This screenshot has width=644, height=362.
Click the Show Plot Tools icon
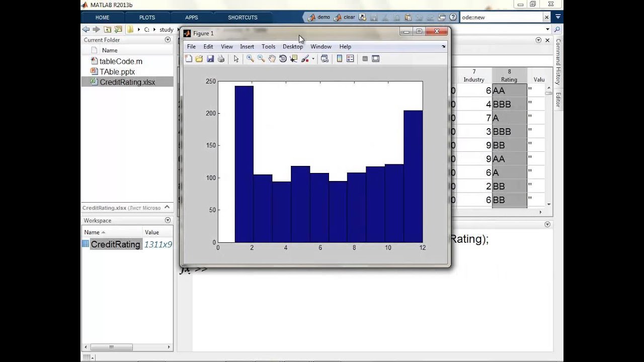(375, 59)
